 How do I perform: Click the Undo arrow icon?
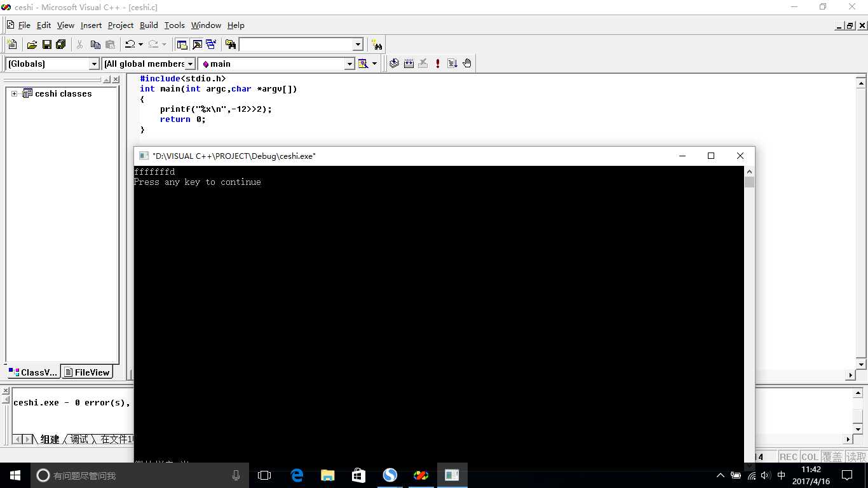[x=130, y=44]
